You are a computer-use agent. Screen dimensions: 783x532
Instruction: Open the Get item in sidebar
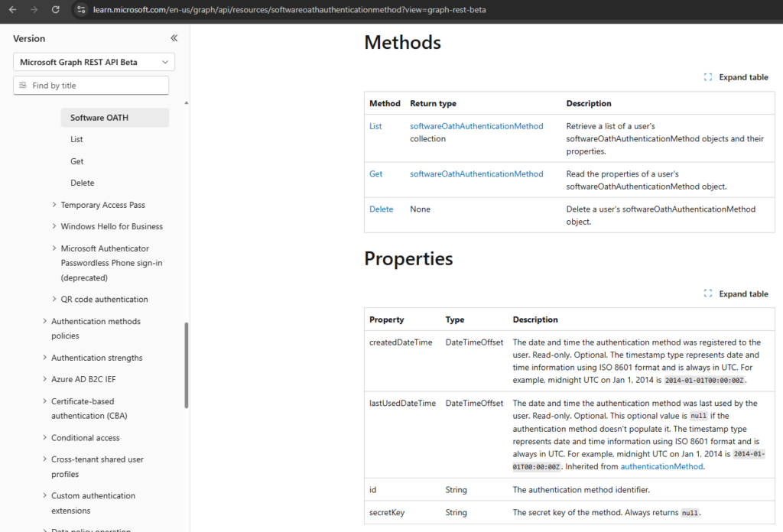coord(77,161)
